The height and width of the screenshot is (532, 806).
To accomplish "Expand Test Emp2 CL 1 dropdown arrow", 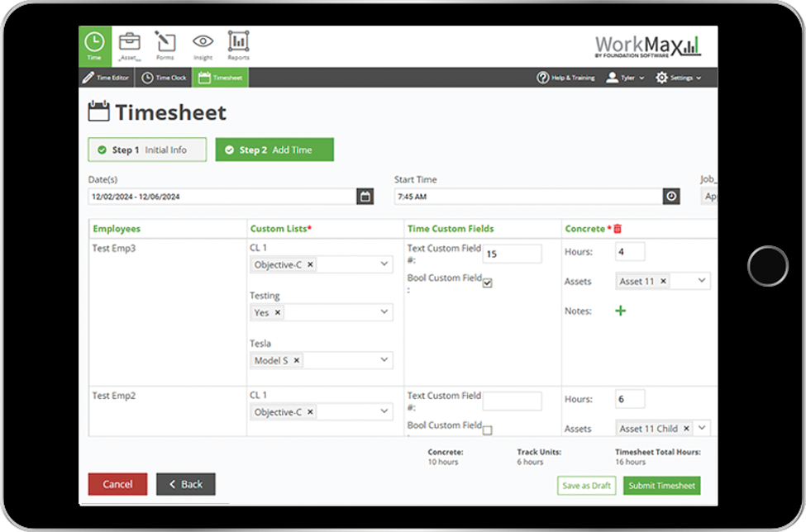I will 384,411.
